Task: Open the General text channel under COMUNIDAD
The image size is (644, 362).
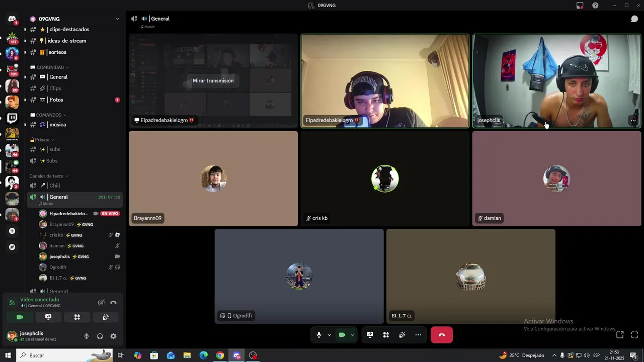Action: tap(74, 77)
